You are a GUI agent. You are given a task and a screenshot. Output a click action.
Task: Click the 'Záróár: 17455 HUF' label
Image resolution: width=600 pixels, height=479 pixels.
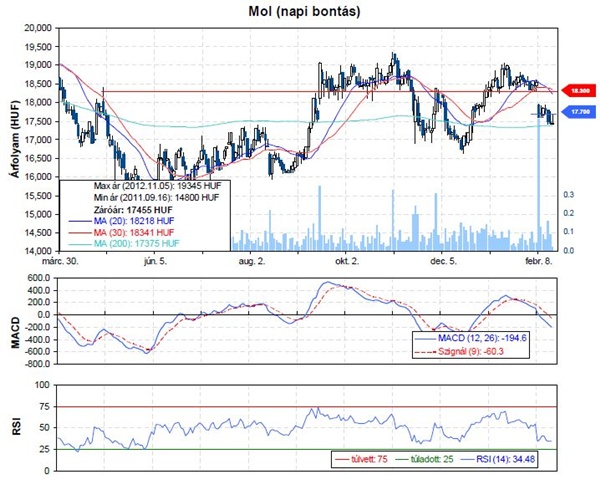point(133,210)
